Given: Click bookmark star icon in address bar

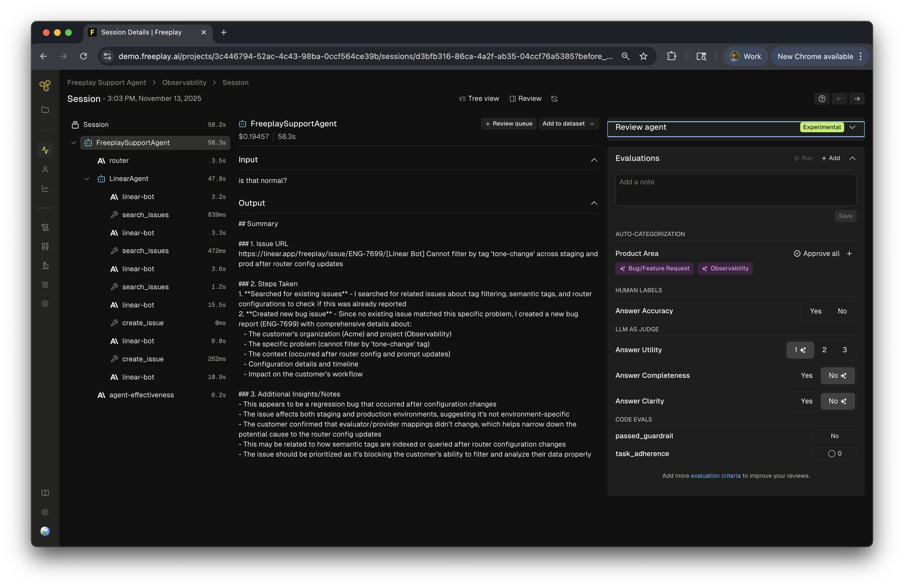Looking at the screenshot, I should [643, 57].
